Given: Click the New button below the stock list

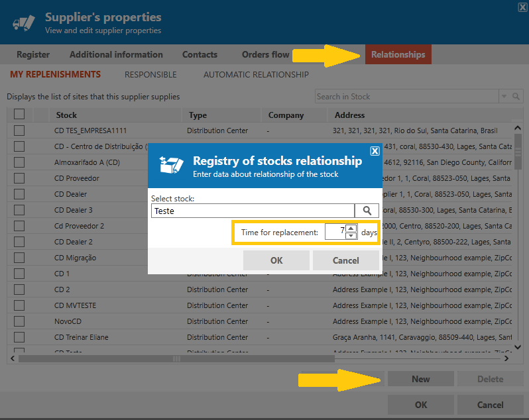Looking at the screenshot, I should [x=421, y=379].
